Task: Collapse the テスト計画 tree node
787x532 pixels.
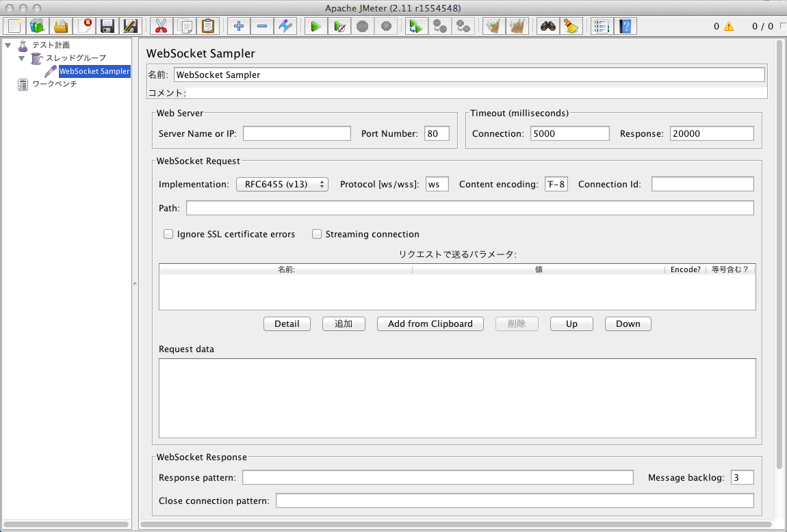Action: tap(7, 45)
